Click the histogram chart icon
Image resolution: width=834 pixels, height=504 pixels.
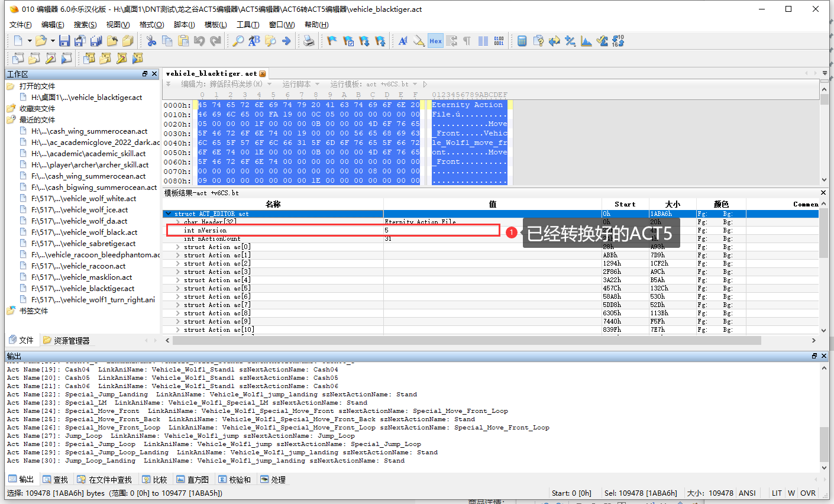click(586, 41)
